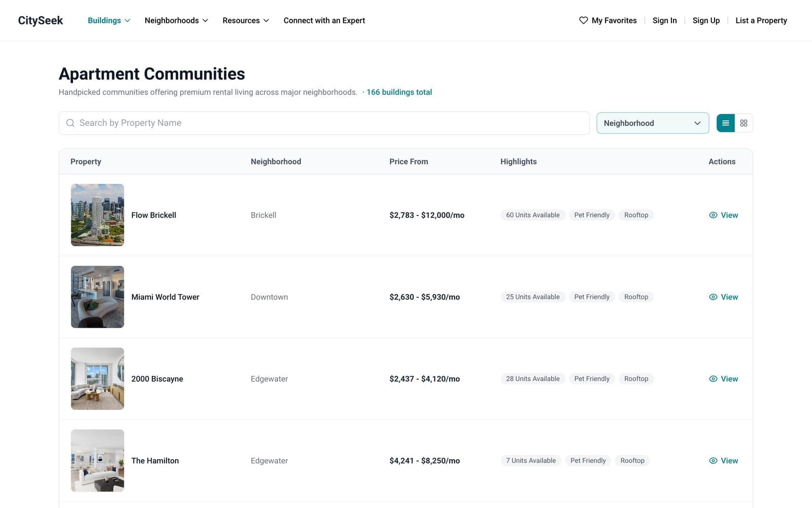Click Pet Friendly tag for 2000 Biscayne

pyautogui.click(x=592, y=378)
